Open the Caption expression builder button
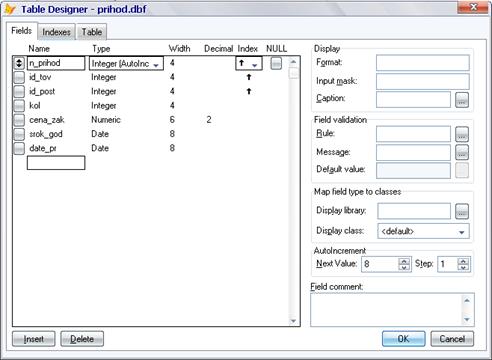The width and height of the screenshot is (492, 360). (x=462, y=100)
